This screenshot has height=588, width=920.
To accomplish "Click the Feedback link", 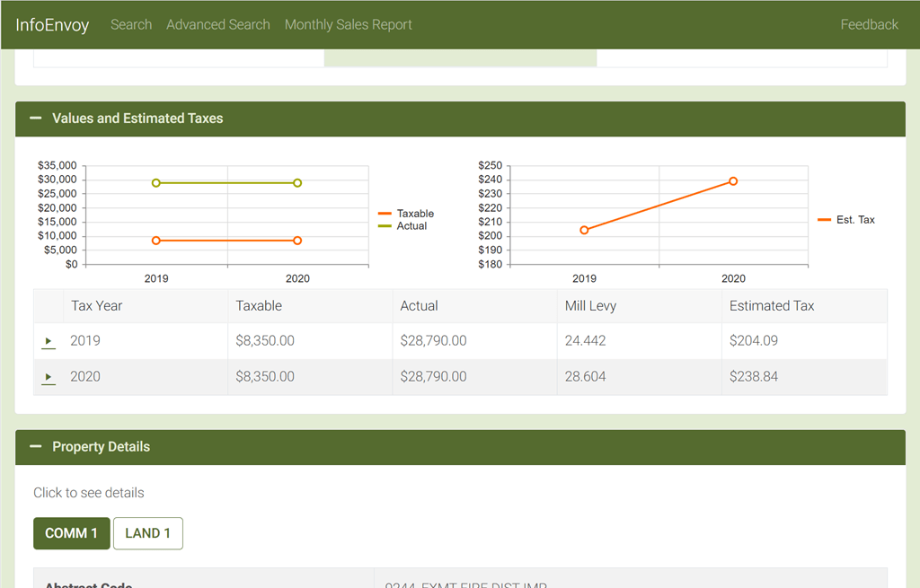I will [x=869, y=24].
